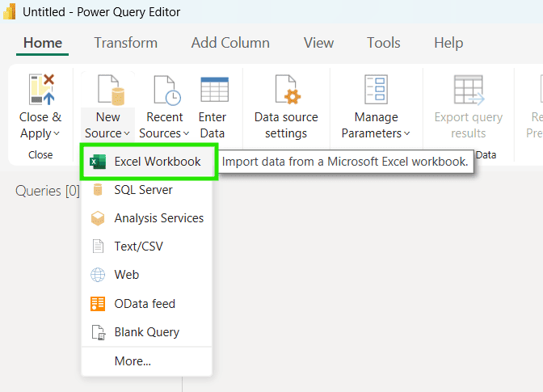The image size is (543, 392).
Task: Open the Close & Apply dropdown arrow
Action: 57,133
